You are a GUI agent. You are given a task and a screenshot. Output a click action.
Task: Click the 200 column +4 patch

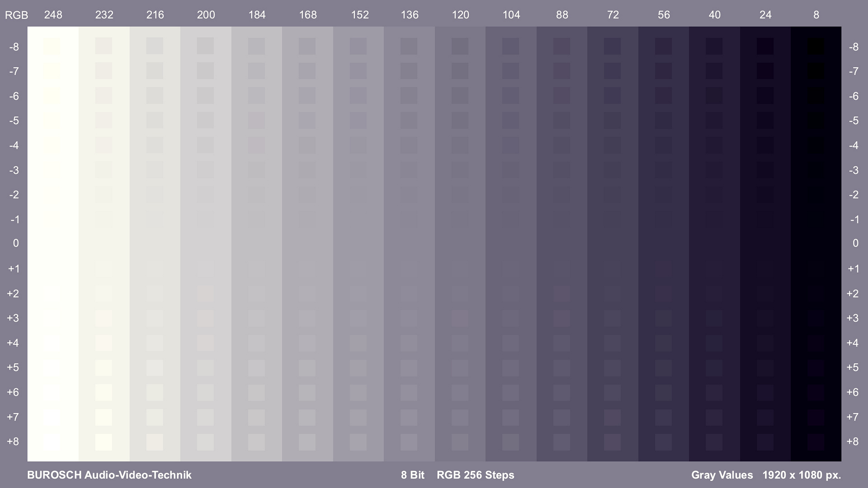click(205, 343)
